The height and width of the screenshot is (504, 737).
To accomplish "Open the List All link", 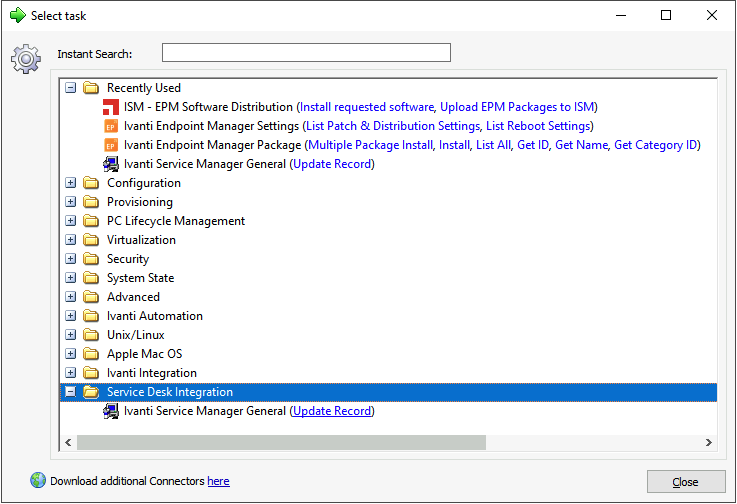I will point(493,145).
